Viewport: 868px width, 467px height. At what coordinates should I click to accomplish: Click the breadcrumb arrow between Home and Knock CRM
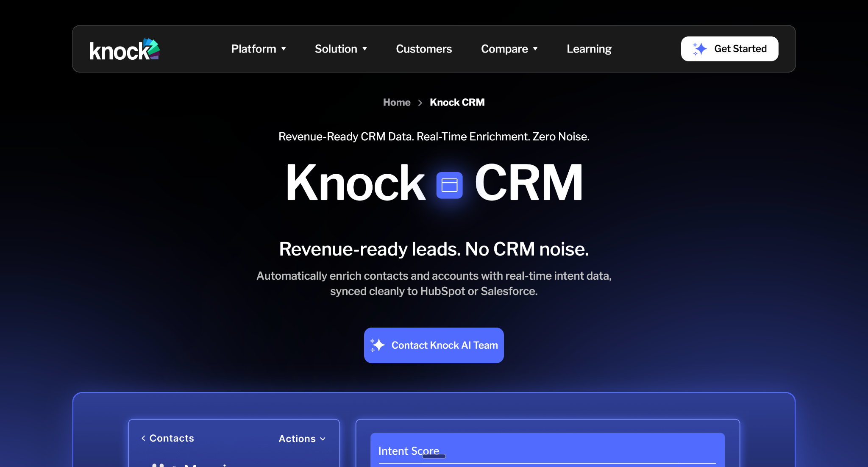(420, 103)
